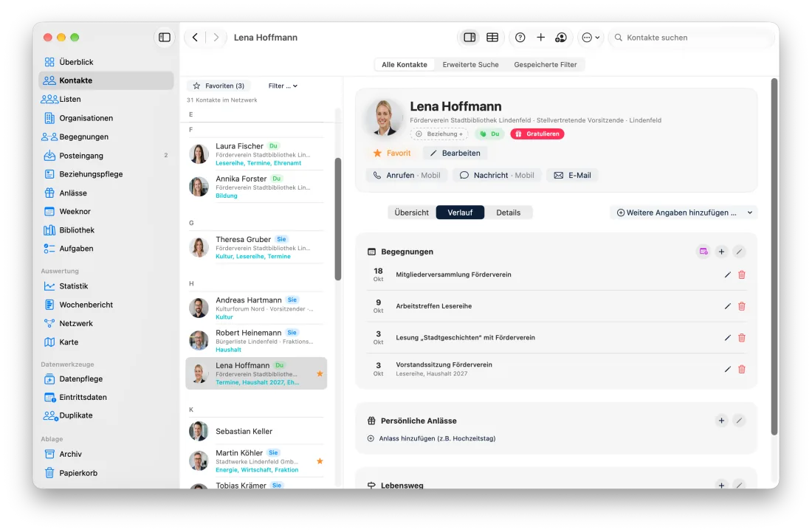Click the Anrufen Mobil button
The height and width of the screenshot is (532, 812).
point(407,176)
